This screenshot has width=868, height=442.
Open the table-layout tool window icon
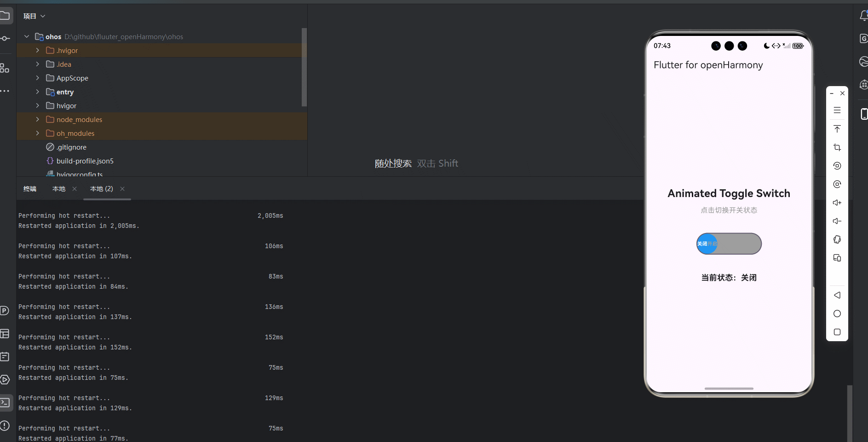click(5, 334)
